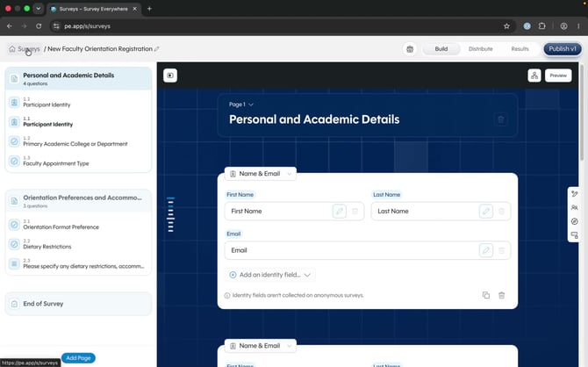Screen dimensions: 588x367
Task: Open a new browser tab with plus button
Action: coord(149,9)
